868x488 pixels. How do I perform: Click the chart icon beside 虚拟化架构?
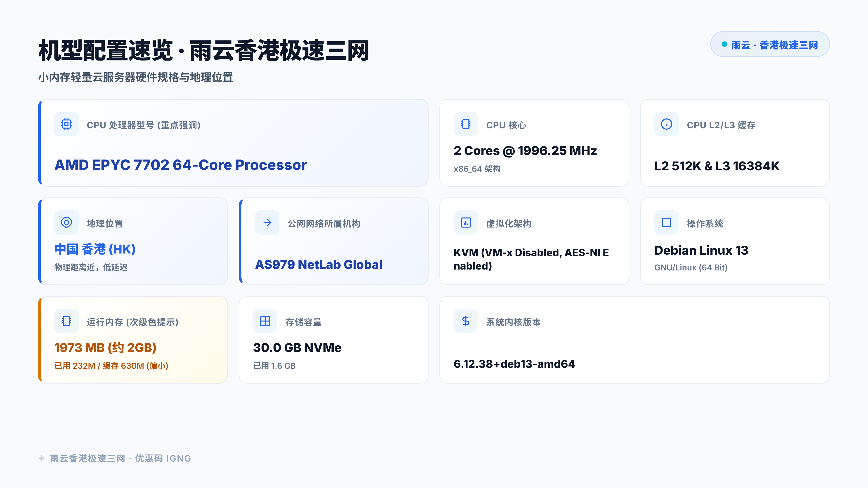tap(466, 223)
